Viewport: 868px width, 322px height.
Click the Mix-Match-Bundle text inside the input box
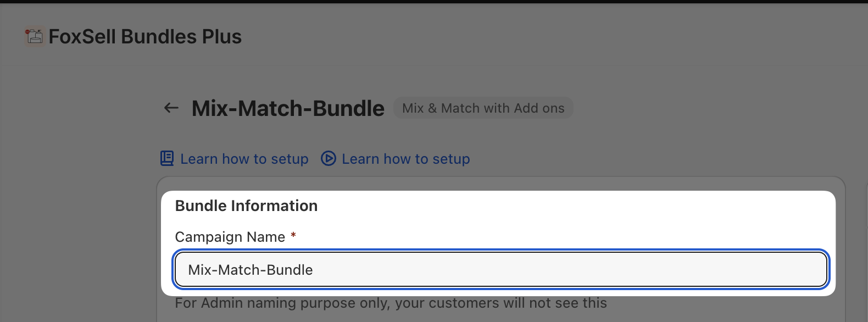[251, 270]
